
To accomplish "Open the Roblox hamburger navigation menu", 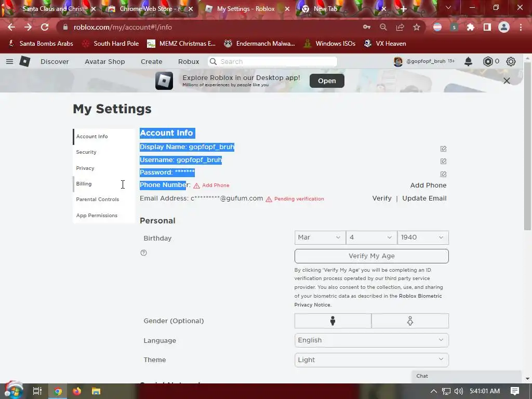I will coord(9,61).
